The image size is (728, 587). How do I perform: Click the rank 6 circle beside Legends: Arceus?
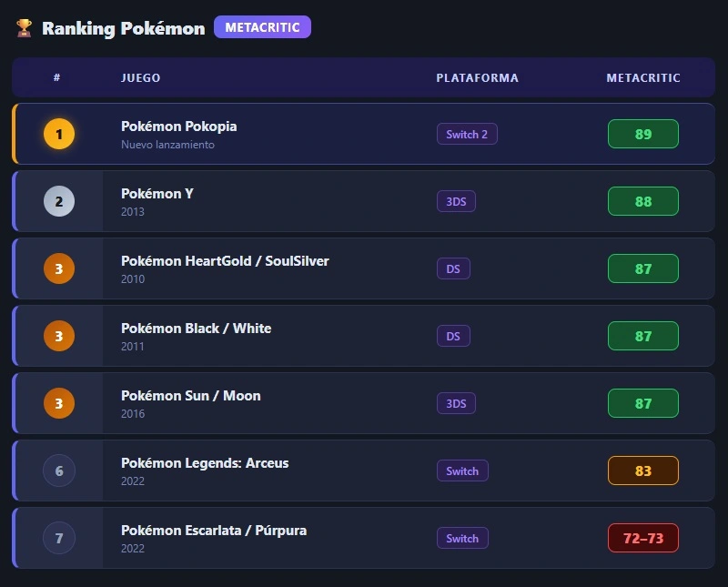[x=58, y=471]
